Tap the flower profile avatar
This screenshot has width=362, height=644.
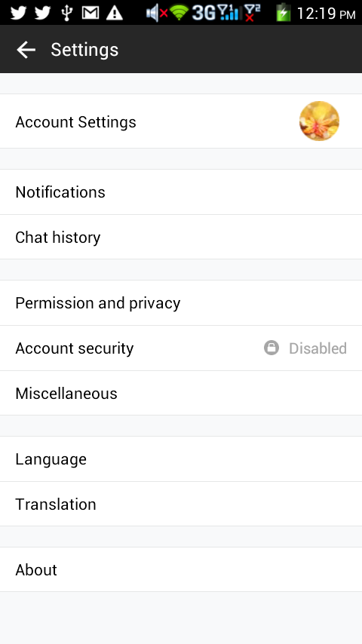pyautogui.click(x=319, y=121)
